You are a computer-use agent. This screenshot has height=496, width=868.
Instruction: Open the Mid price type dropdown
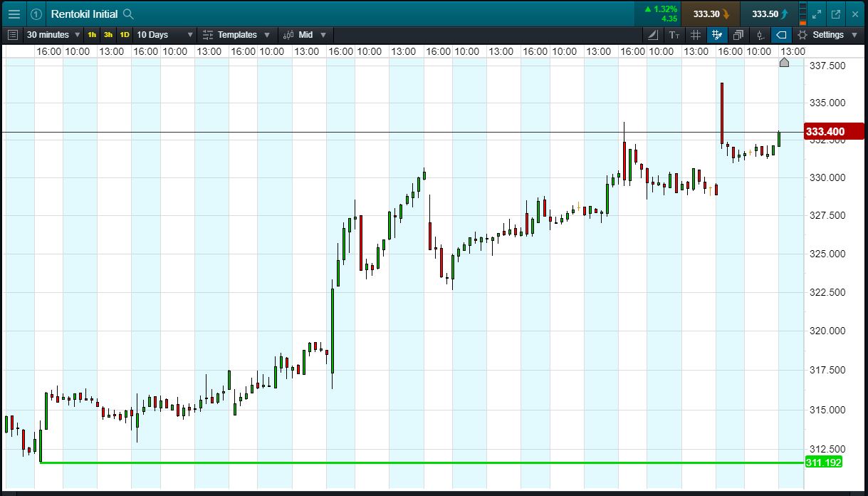coord(305,34)
